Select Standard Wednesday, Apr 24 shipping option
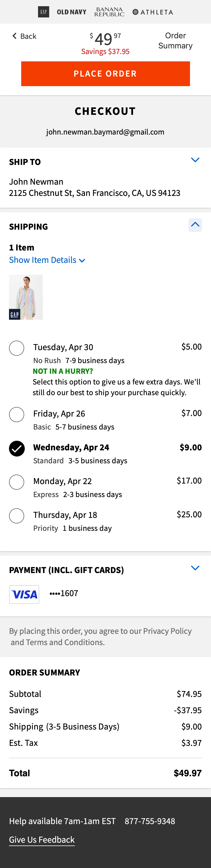Screen dimensions: 211x868 [x=17, y=448]
